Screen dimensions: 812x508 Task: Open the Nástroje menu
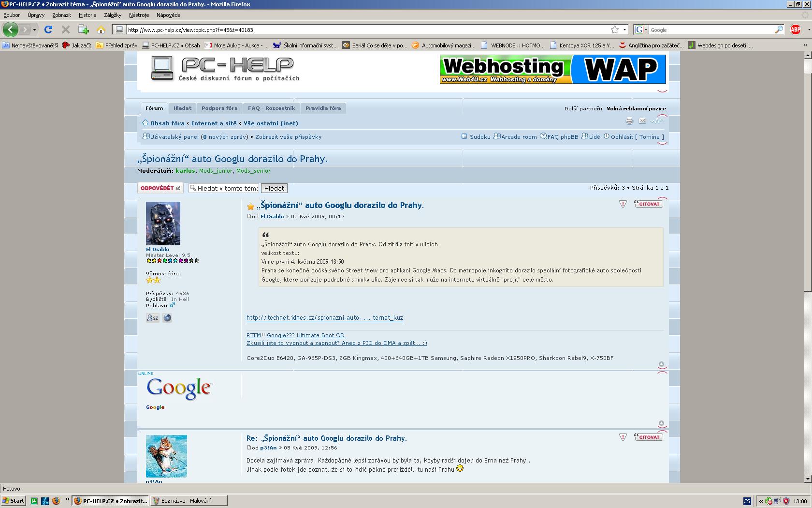(x=139, y=15)
